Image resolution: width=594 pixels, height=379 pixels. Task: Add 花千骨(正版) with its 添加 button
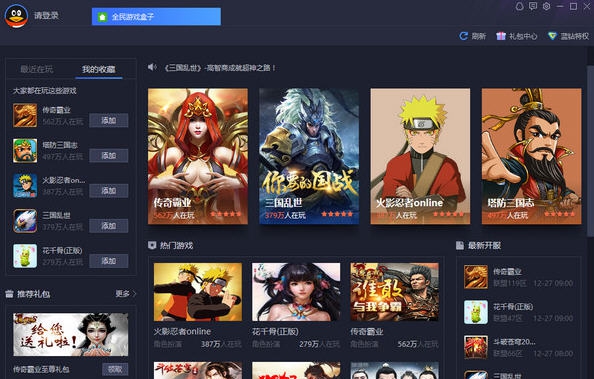pos(109,261)
